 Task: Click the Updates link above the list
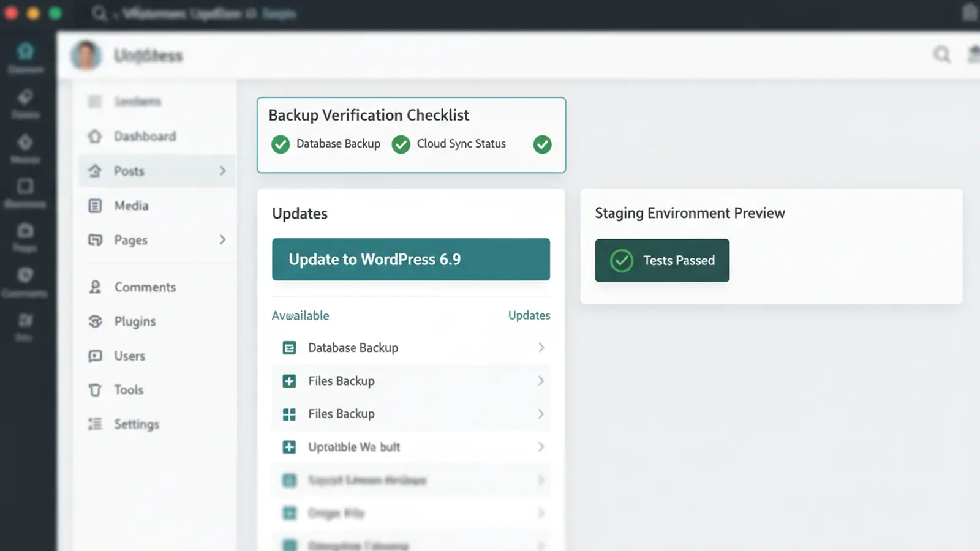pos(529,315)
